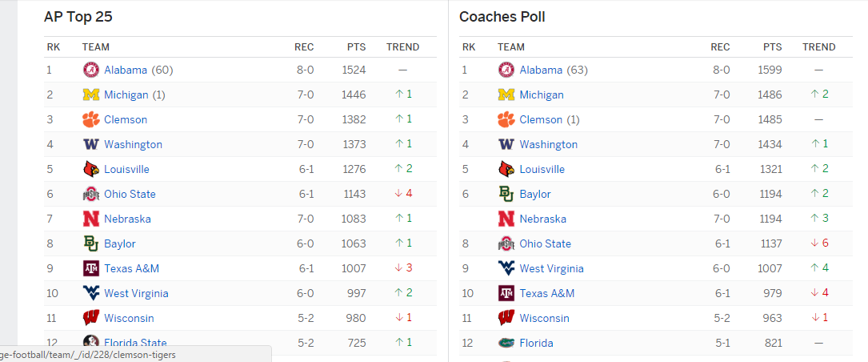Open the Washington link in AP Top 25
Image resolution: width=868 pixels, height=362 pixels.
click(x=134, y=144)
